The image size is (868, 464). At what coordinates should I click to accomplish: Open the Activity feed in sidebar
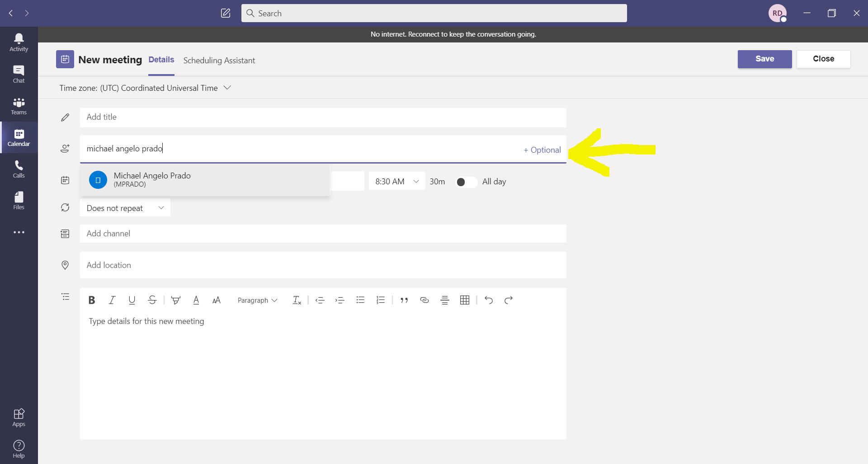(19, 42)
